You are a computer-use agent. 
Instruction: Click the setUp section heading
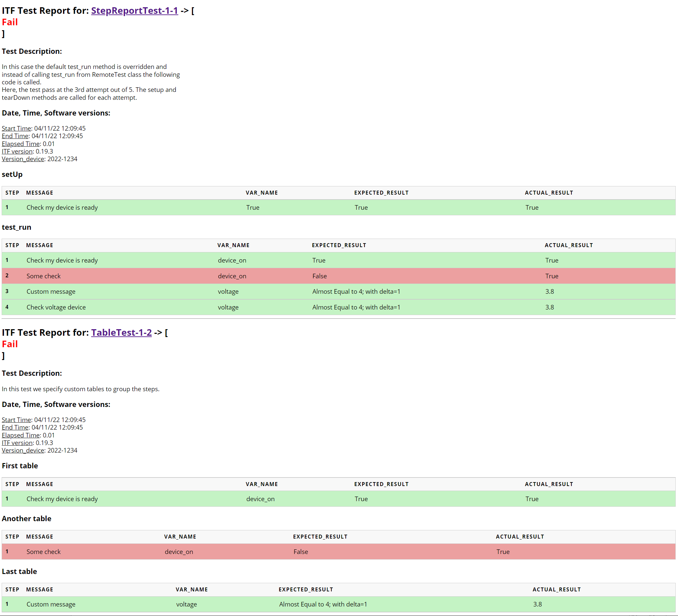pos(12,174)
